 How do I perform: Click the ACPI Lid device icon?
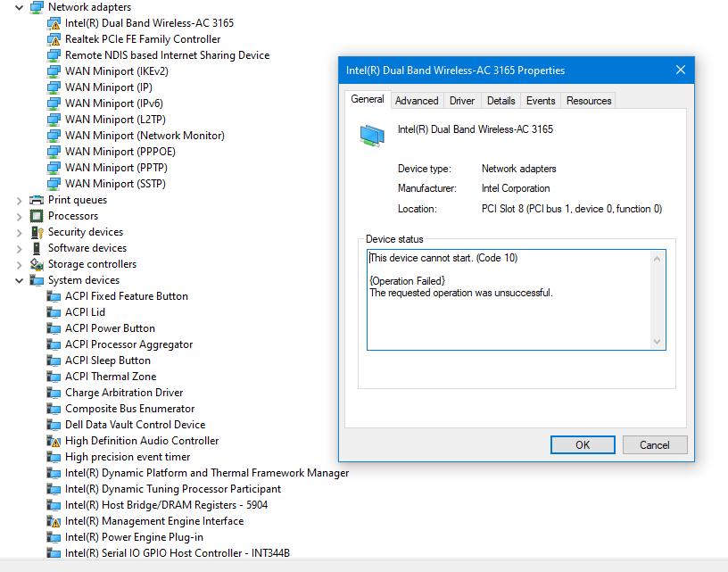coord(54,312)
